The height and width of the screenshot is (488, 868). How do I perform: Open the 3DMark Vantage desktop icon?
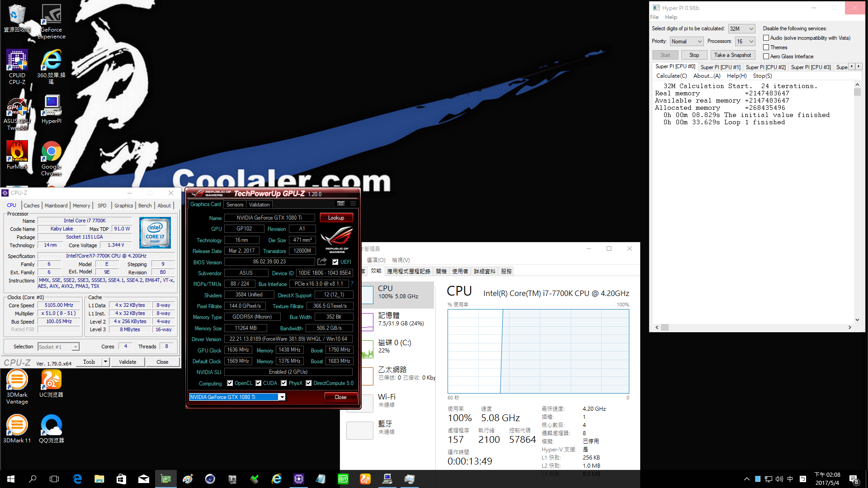coord(17,386)
